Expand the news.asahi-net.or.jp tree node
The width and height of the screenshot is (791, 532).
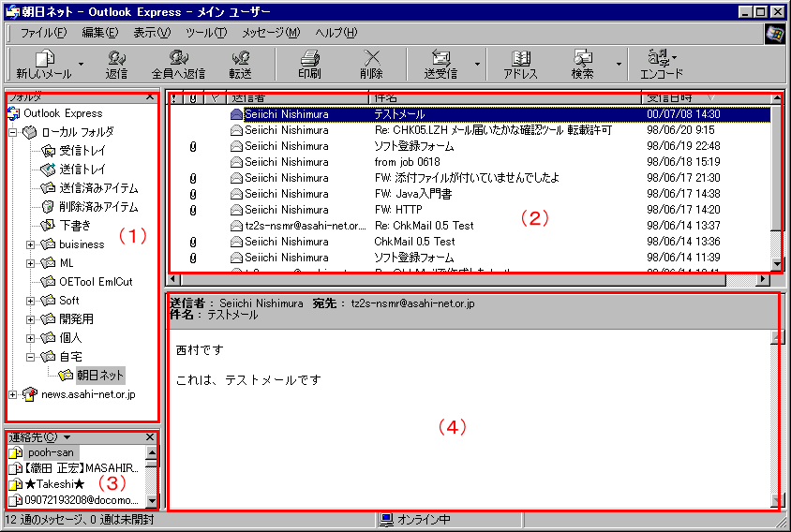point(12,394)
